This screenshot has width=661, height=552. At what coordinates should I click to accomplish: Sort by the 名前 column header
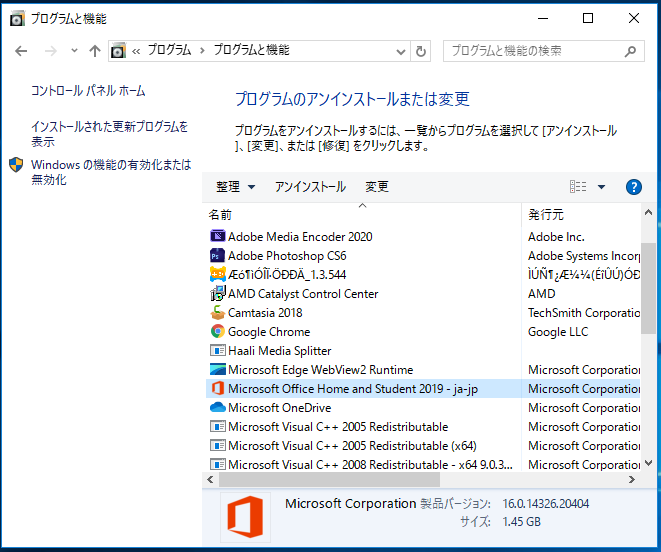coord(363,214)
